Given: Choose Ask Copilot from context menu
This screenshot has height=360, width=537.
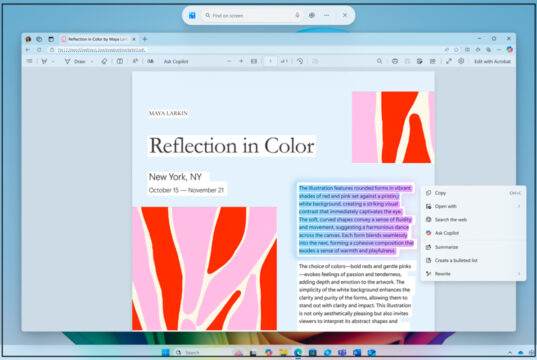Looking at the screenshot, I should tap(473, 233).
